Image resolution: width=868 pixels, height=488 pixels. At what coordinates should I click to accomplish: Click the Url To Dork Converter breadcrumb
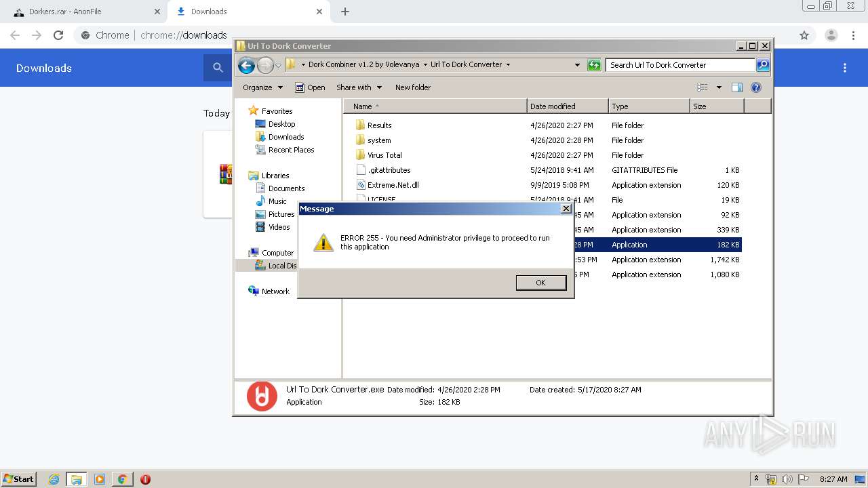466,65
